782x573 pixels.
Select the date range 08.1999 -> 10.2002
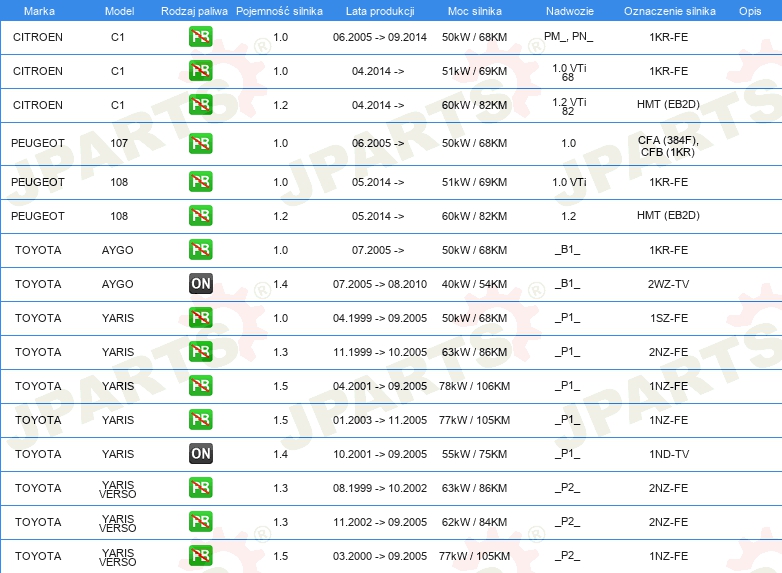[x=380, y=488]
